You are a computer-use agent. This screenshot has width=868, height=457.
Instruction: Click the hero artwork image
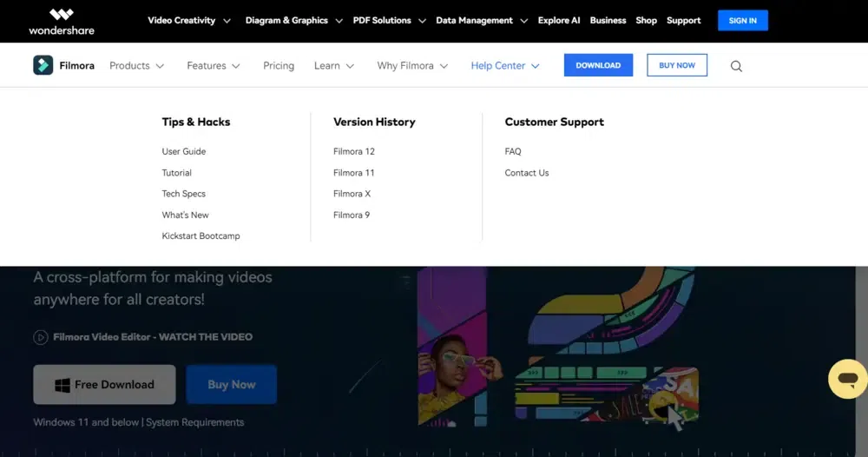pos(556,348)
